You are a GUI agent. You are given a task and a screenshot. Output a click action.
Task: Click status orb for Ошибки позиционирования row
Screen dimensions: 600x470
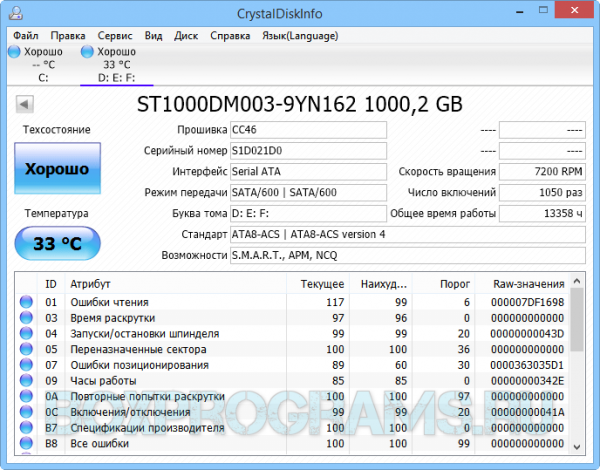point(26,365)
